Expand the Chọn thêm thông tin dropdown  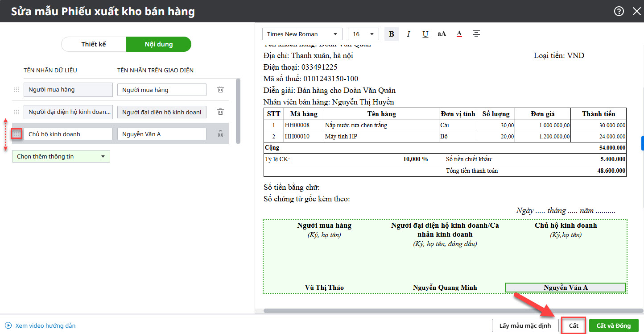click(61, 156)
